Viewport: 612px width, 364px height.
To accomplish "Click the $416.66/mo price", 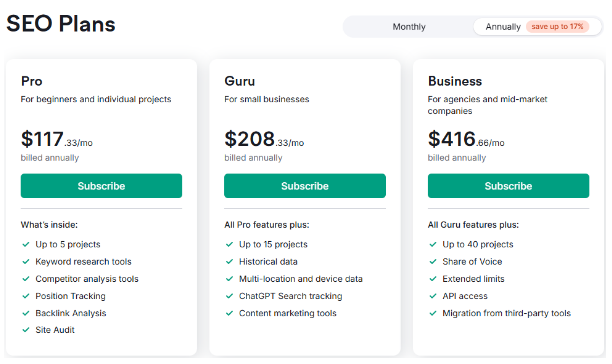I will tap(466, 139).
